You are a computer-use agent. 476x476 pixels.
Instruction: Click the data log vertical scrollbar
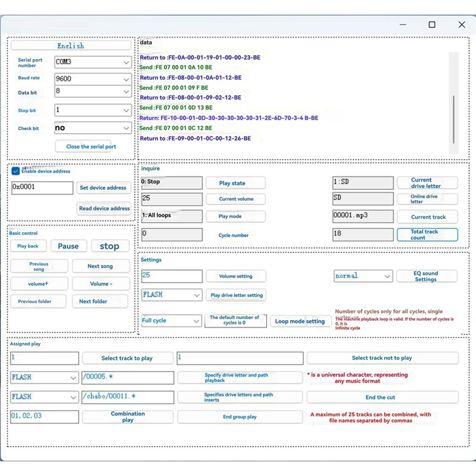point(453,119)
